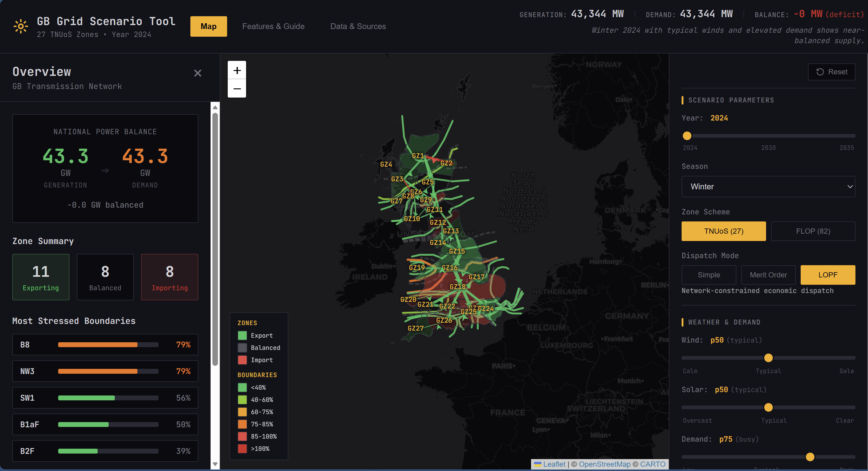Viewport: 868px width, 471px height.
Task: Click the Reset scenario button
Action: (832, 72)
